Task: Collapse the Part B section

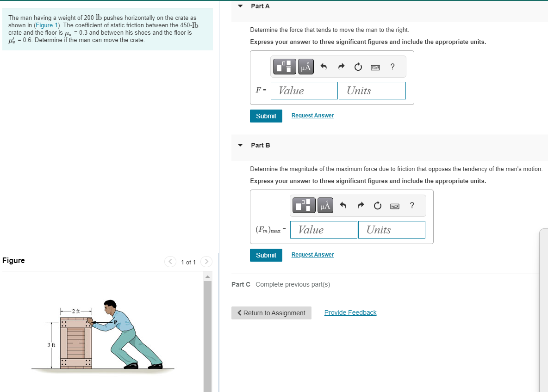Action: point(240,145)
